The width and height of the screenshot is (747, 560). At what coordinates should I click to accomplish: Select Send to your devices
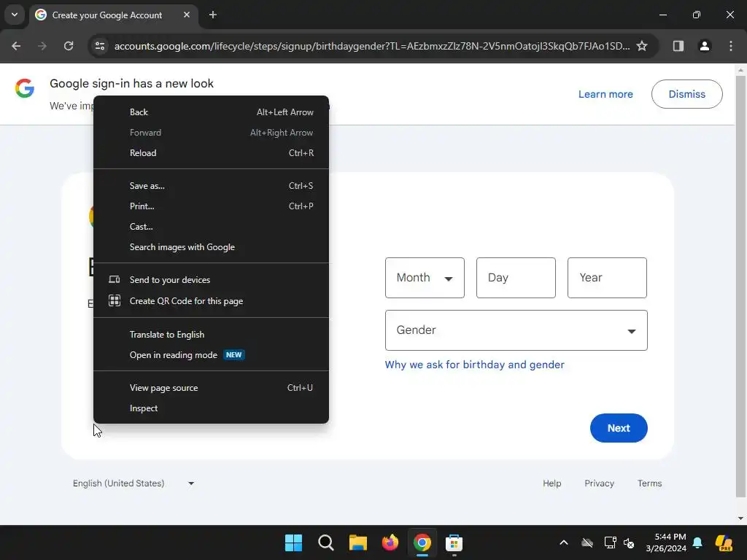point(211,280)
